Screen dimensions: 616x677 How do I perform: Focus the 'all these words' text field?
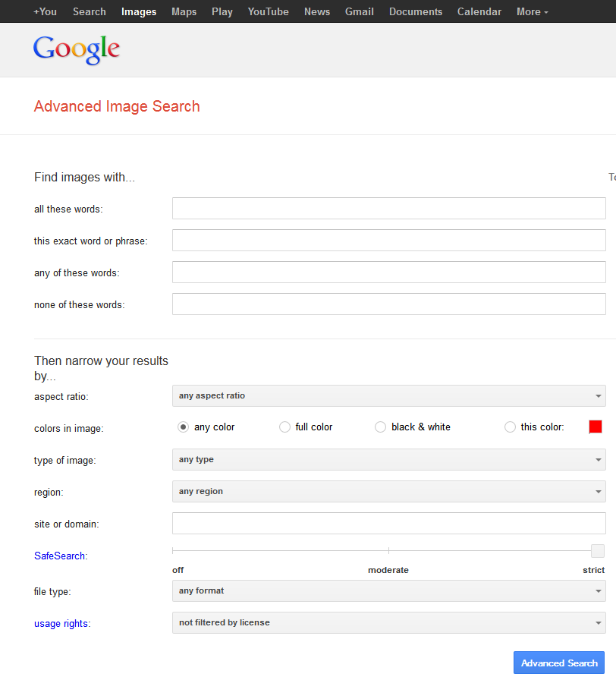[388, 209]
